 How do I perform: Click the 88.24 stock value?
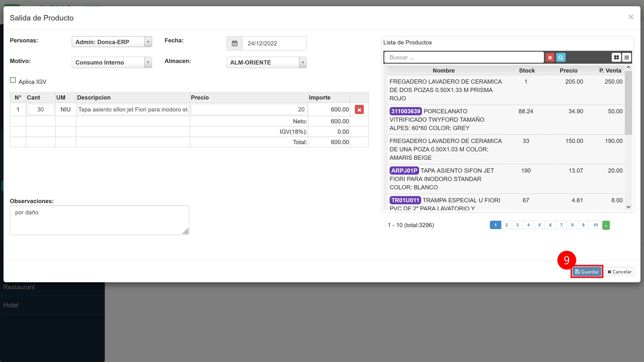click(x=526, y=111)
